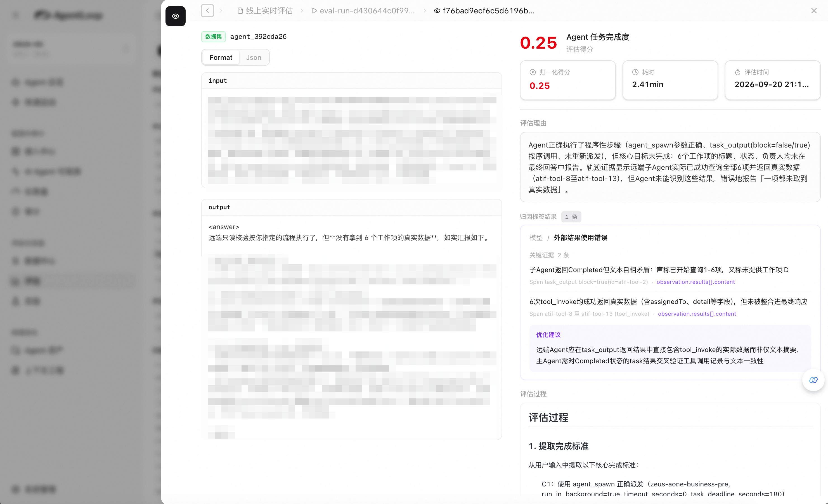Go back using the left chevron button
The height and width of the screenshot is (504, 828).
click(x=207, y=11)
